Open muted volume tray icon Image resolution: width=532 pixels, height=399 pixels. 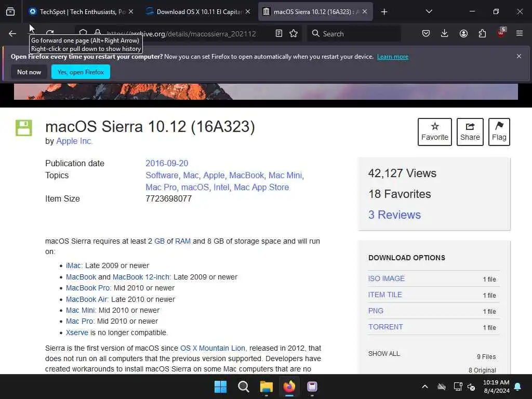(x=471, y=387)
